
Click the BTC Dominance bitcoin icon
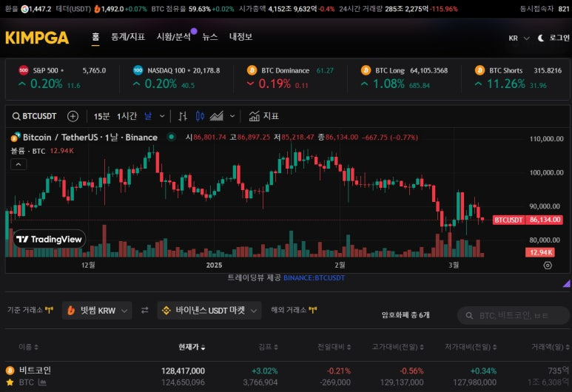[x=252, y=70]
